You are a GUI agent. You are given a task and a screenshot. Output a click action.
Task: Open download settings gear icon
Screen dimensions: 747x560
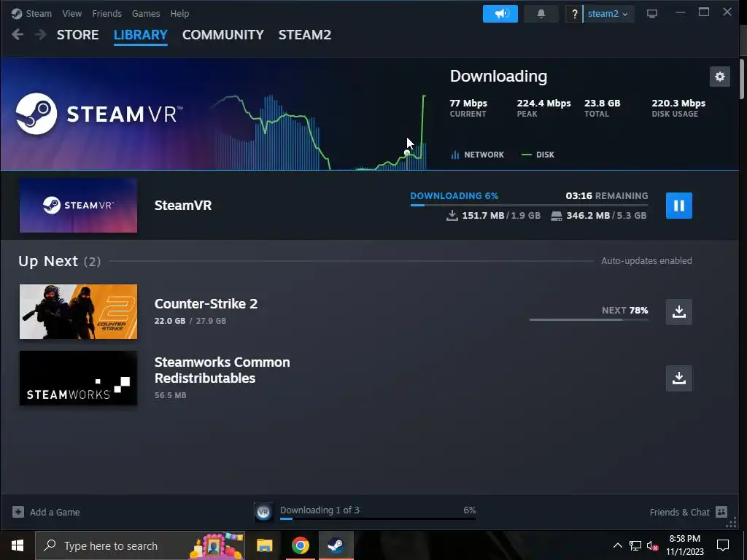tap(720, 77)
